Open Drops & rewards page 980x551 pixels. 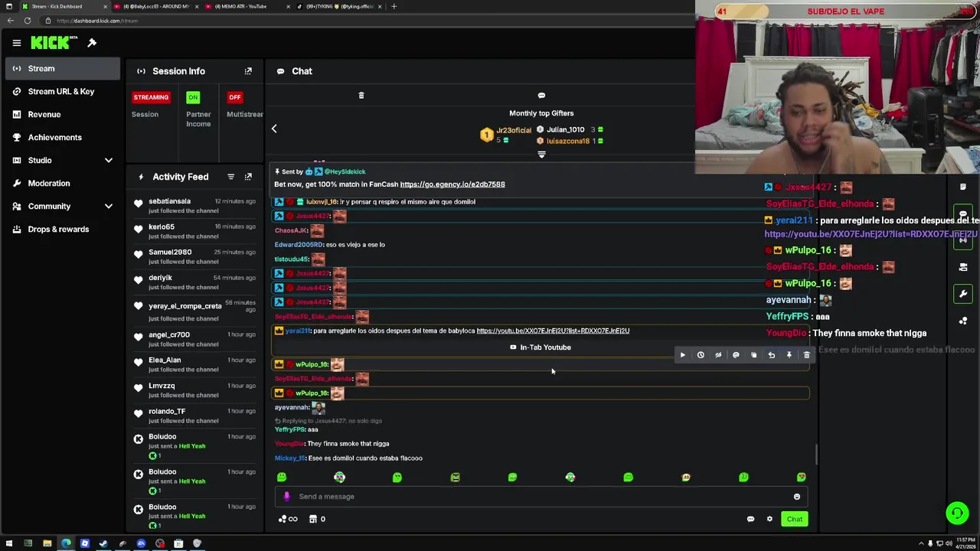click(x=63, y=230)
